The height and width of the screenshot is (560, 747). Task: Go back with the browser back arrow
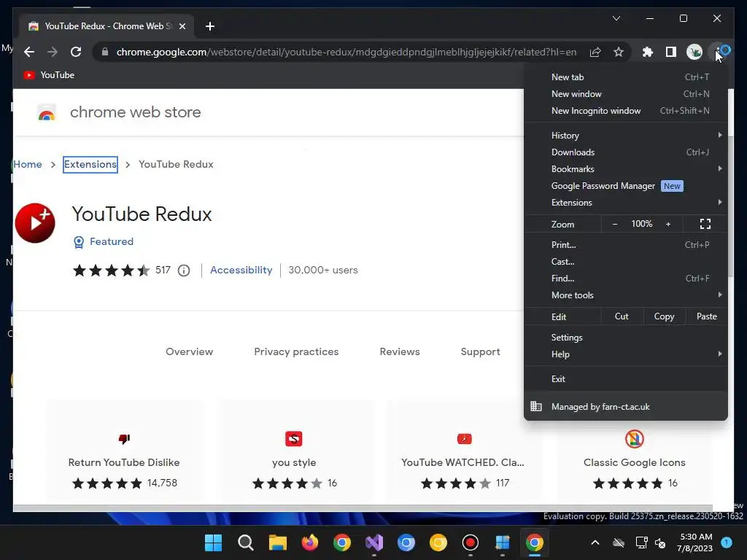click(29, 52)
